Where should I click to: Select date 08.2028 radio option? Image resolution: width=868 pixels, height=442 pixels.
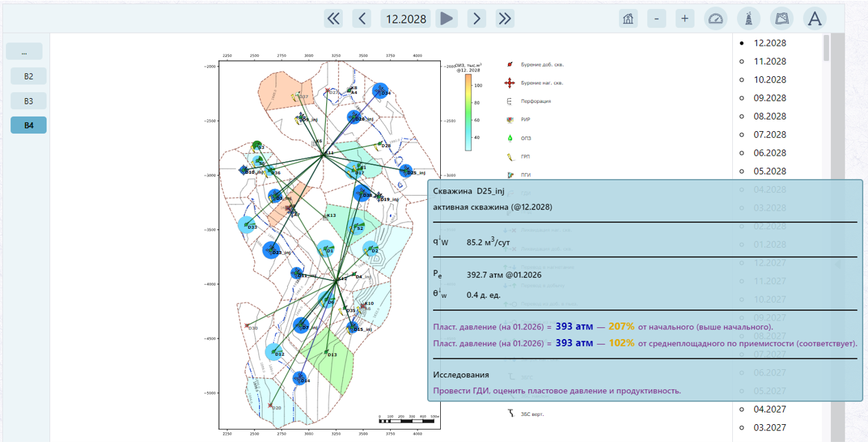coord(763,116)
